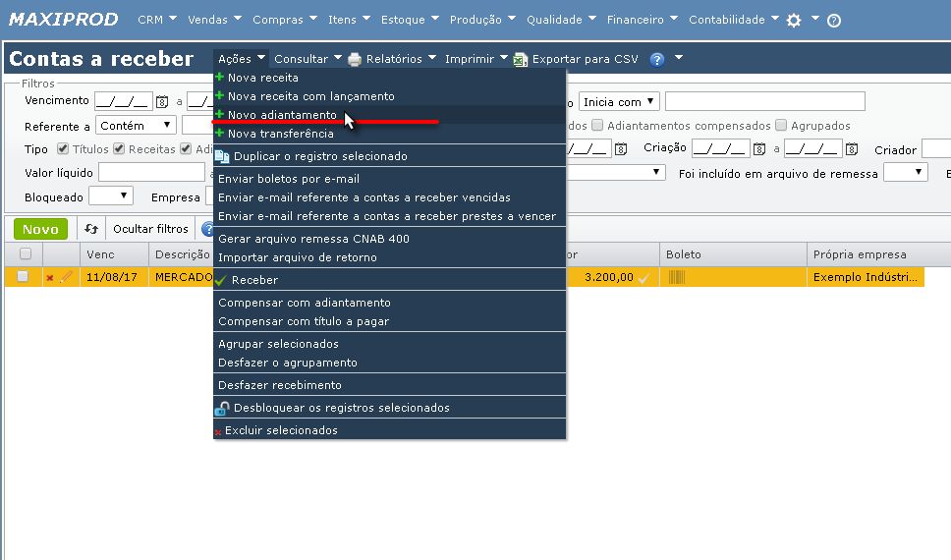Click calendar icon left of Criação label
This screenshot has height=560, width=951.
[x=621, y=148]
